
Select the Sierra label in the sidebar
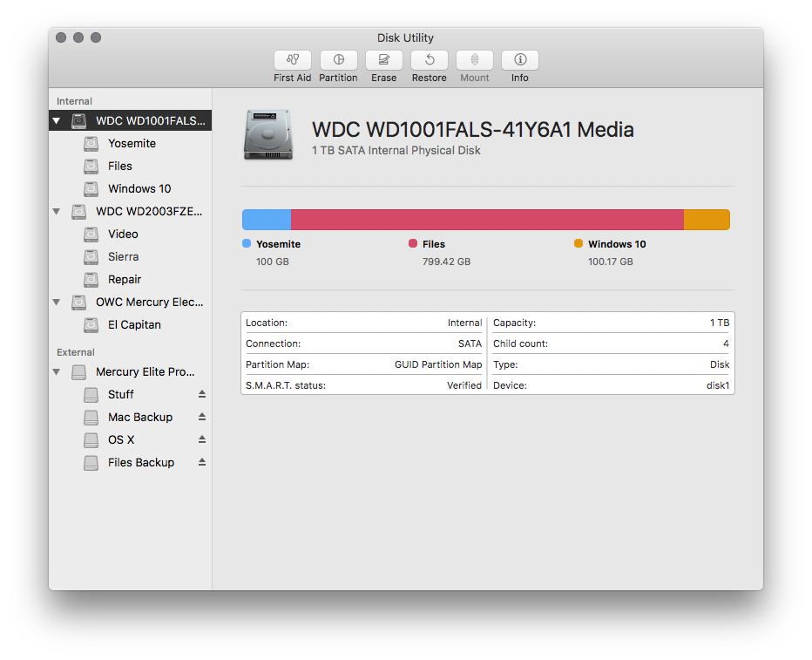pyautogui.click(x=123, y=257)
